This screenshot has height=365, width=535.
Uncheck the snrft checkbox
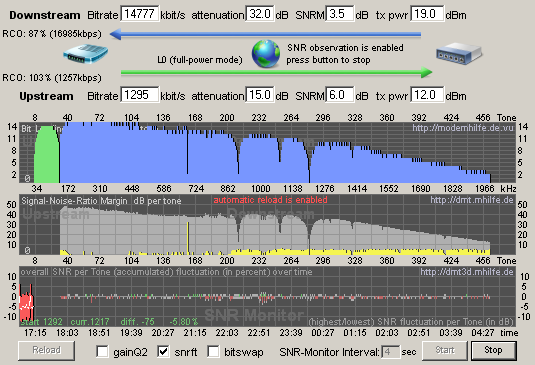pos(163,351)
